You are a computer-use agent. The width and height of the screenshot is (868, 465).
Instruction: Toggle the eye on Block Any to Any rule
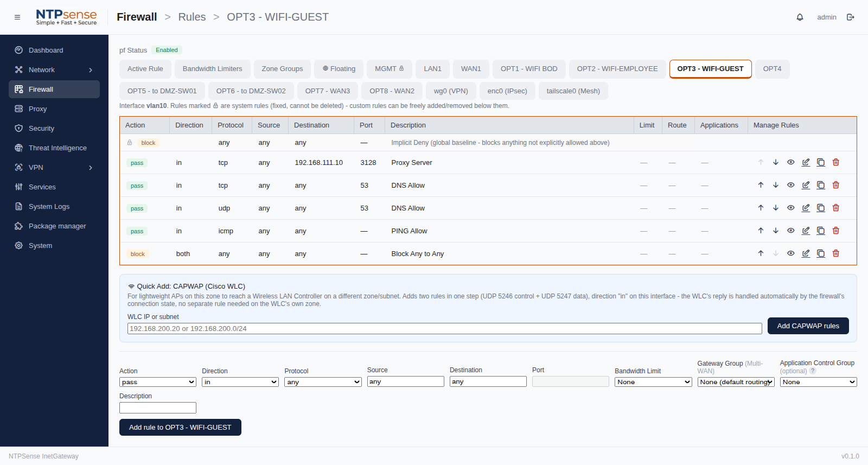point(791,253)
